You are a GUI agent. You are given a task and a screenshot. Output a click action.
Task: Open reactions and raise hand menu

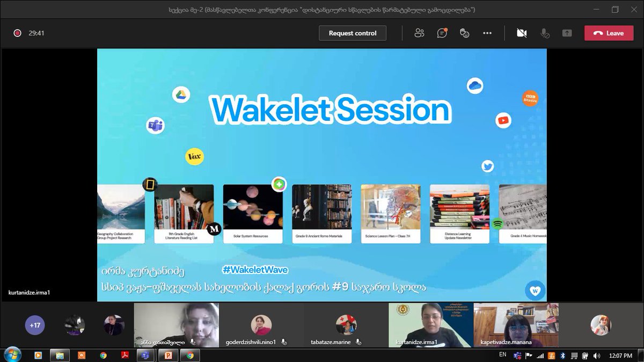coord(465,33)
